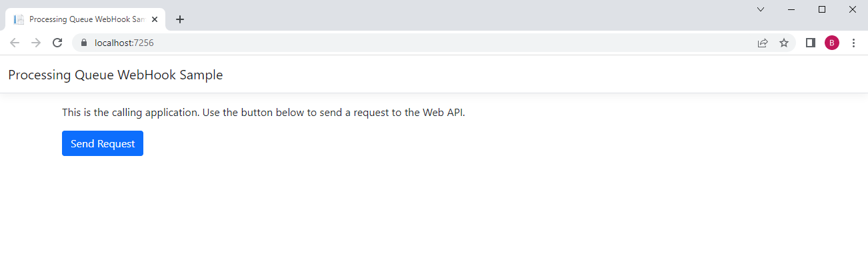
Task: Close the browser window
Action: click(x=853, y=9)
